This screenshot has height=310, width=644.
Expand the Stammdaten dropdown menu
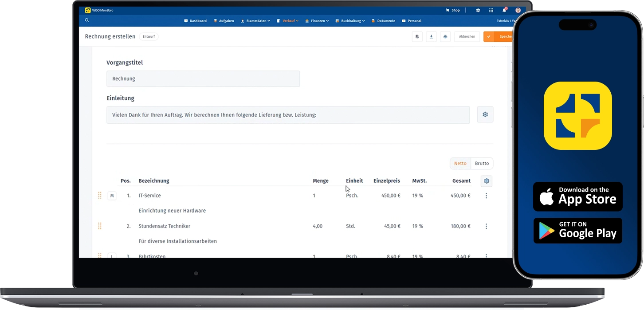255,21
